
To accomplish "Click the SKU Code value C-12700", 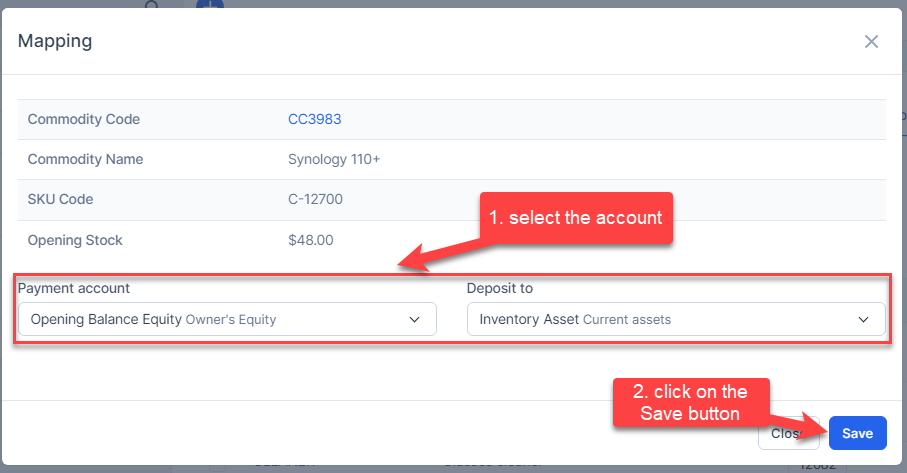I will tap(315, 199).
